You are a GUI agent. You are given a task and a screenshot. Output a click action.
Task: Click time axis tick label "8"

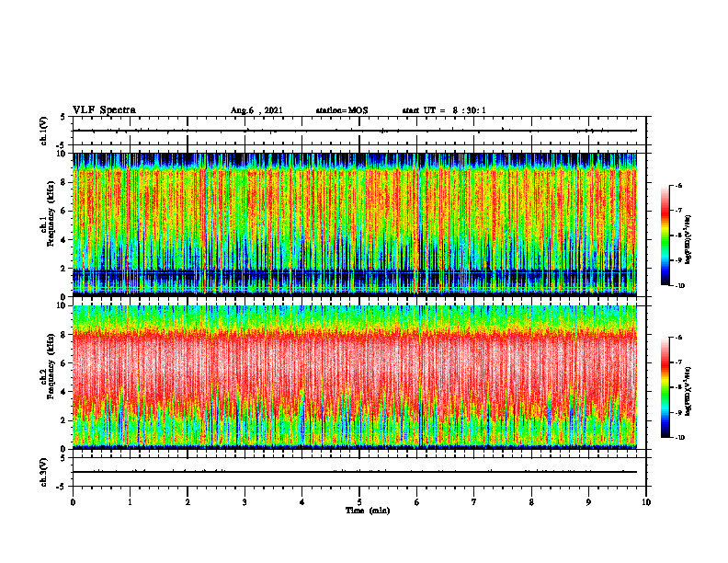[x=531, y=502]
